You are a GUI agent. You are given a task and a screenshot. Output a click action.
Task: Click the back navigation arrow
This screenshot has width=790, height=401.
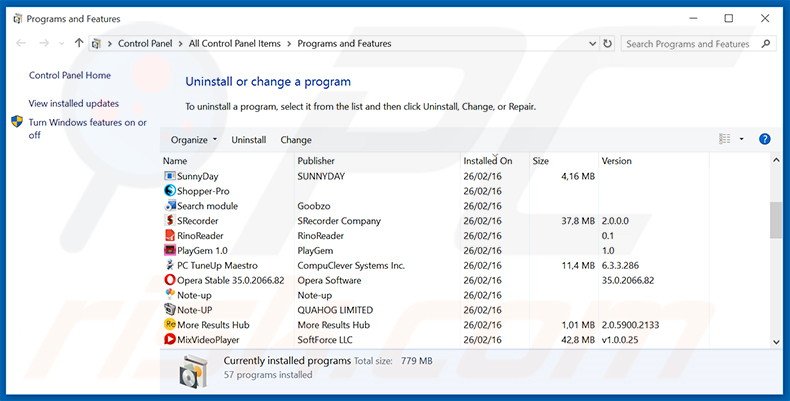pos(21,43)
